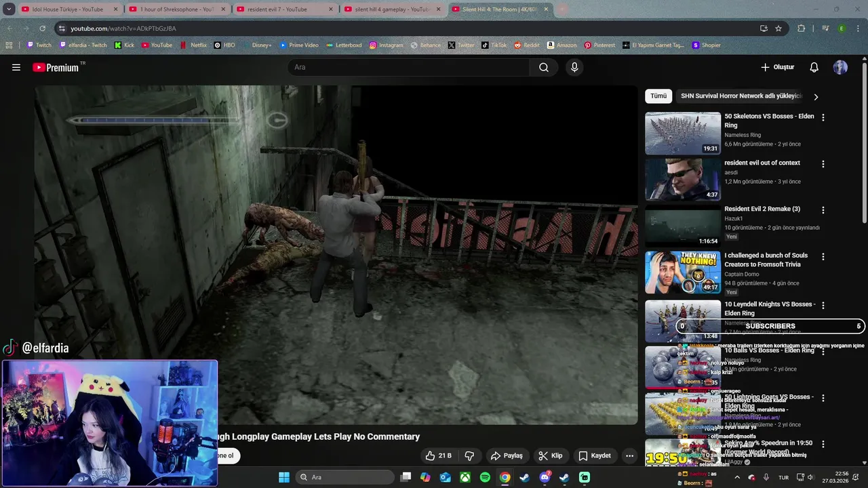868x488 pixels.
Task: Click the page vertical scrollbar
Action: coord(864,142)
